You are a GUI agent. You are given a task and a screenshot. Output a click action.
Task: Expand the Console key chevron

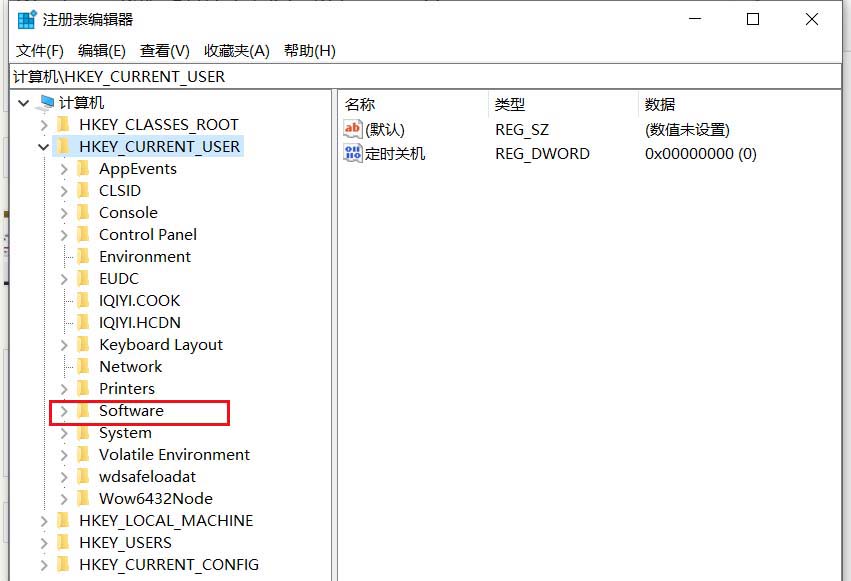(64, 213)
